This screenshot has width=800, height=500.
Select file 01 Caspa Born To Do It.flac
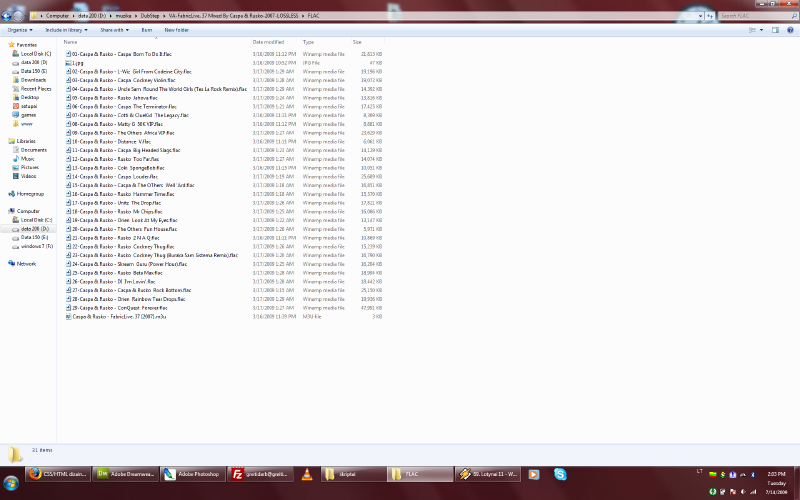tap(118, 54)
